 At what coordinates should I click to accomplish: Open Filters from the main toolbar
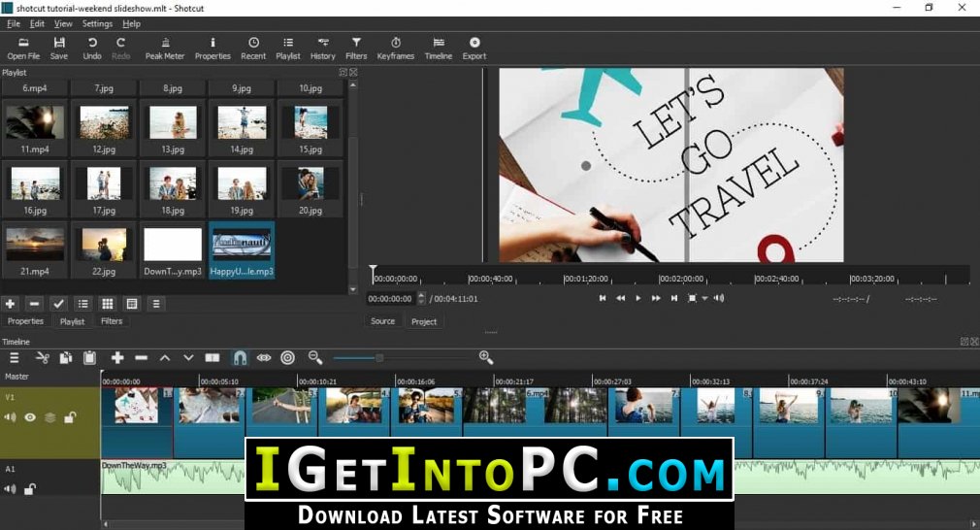tap(356, 49)
